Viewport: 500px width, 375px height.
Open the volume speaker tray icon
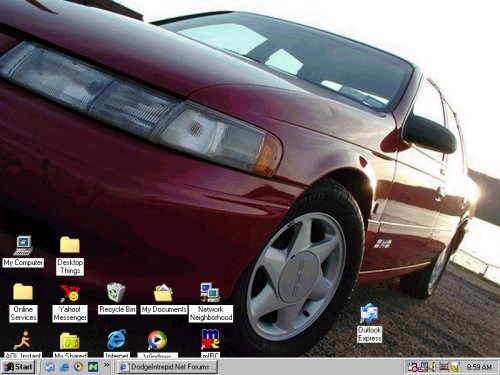[432, 367]
